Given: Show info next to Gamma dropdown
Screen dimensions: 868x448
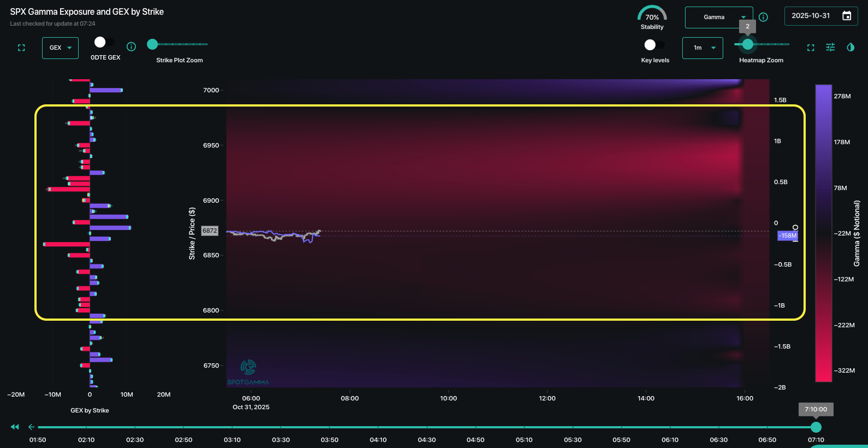Looking at the screenshot, I should point(764,17).
